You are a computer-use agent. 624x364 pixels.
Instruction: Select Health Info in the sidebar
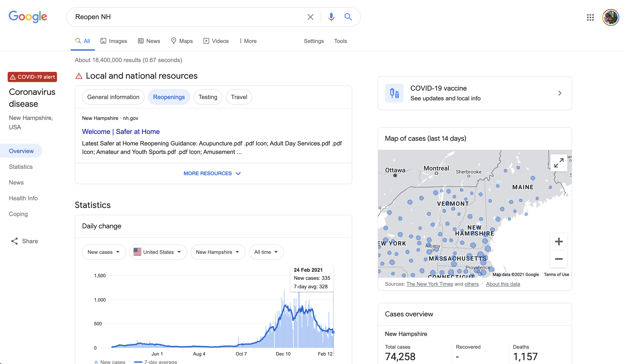[x=23, y=198]
